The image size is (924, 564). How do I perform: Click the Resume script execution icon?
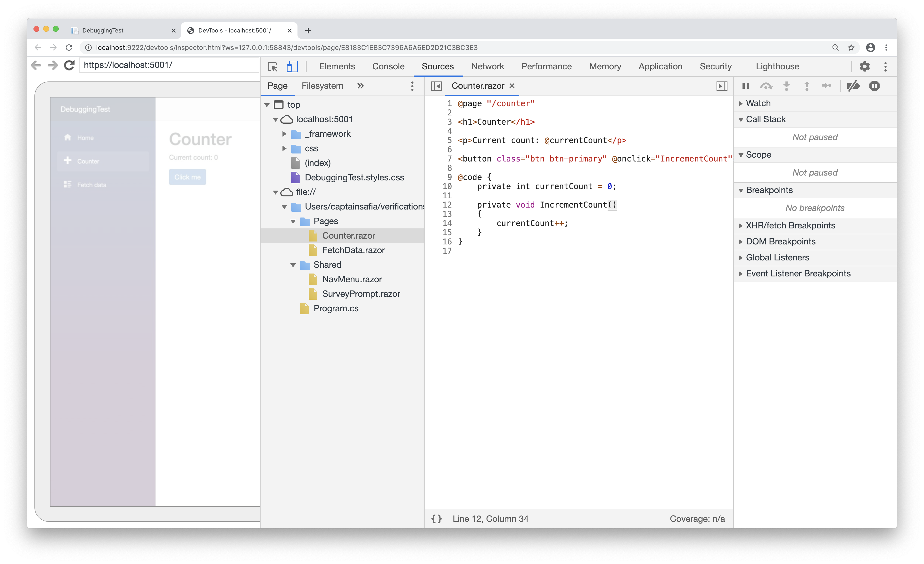point(745,86)
